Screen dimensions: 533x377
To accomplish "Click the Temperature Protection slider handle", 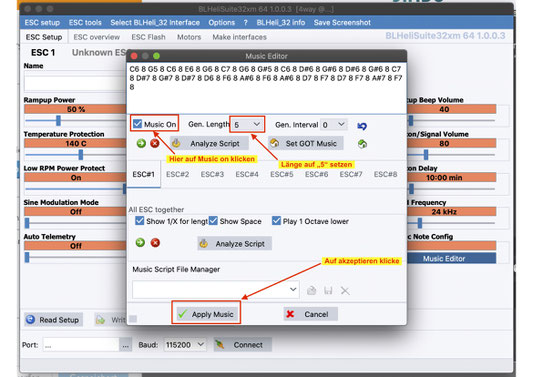I will click(x=81, y=155).
